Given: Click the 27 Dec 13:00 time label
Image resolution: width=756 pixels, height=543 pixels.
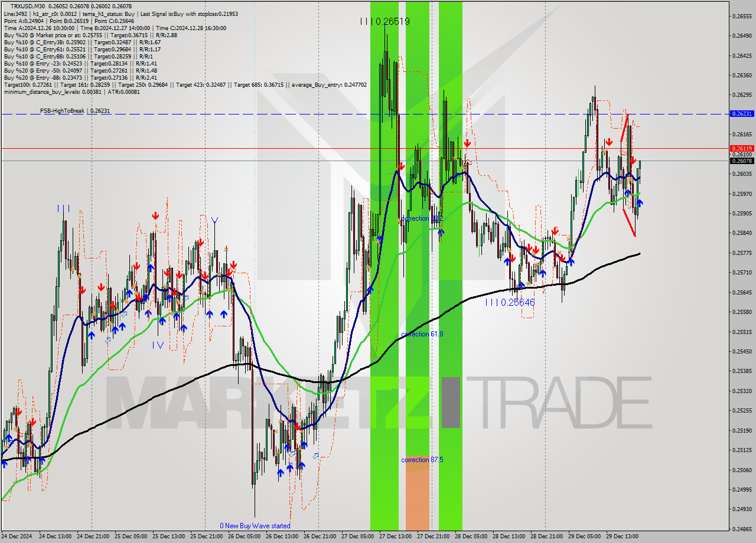Looking at the screenshot, I should pyautogui.click(x=396, y=537).
